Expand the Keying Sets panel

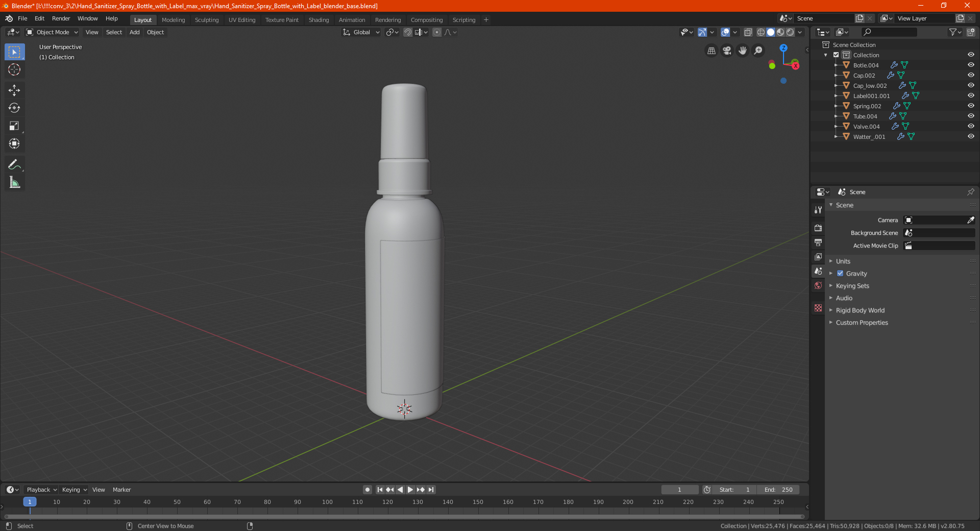[x=852, y=286]
